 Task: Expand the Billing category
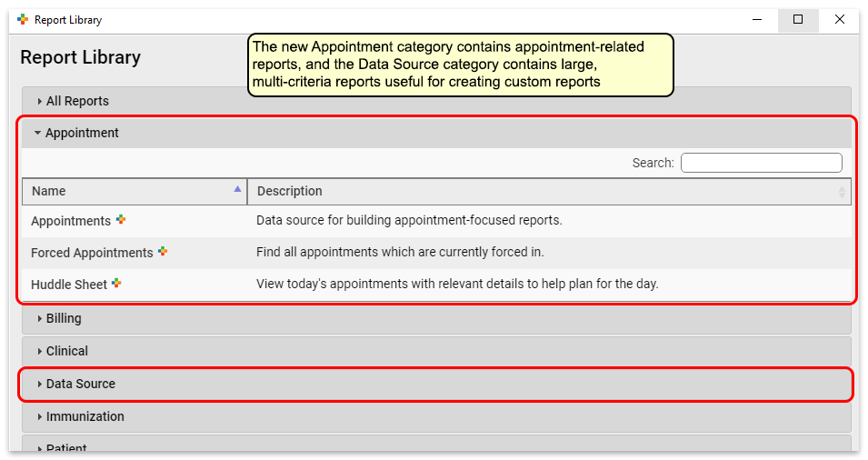click(436, 318)
